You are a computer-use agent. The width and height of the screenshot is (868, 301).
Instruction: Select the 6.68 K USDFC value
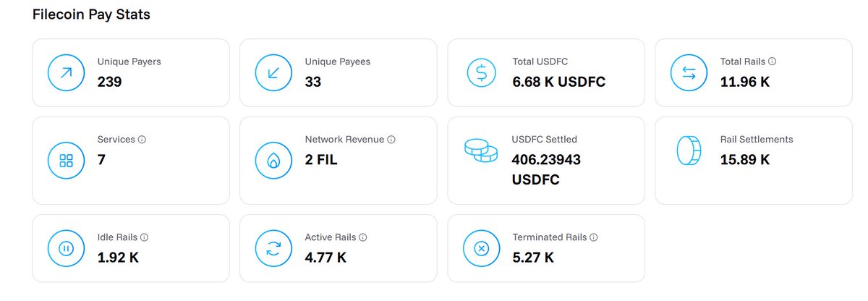click(559, 82)
